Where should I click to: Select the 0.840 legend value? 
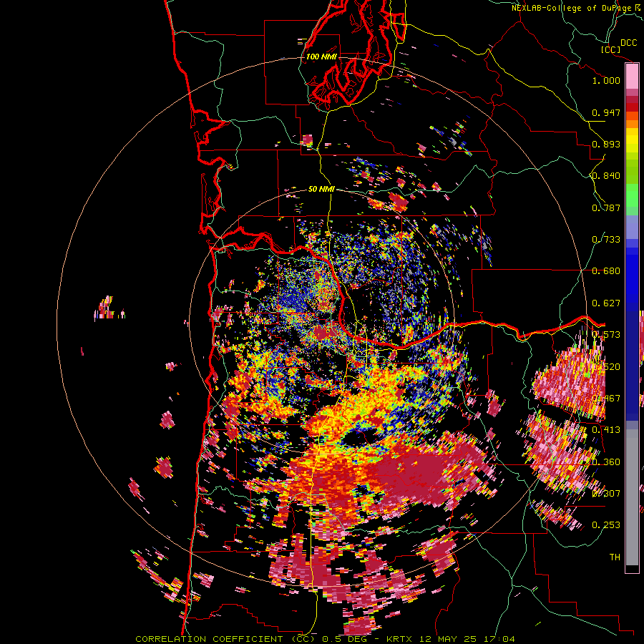(x=606, y=176)
